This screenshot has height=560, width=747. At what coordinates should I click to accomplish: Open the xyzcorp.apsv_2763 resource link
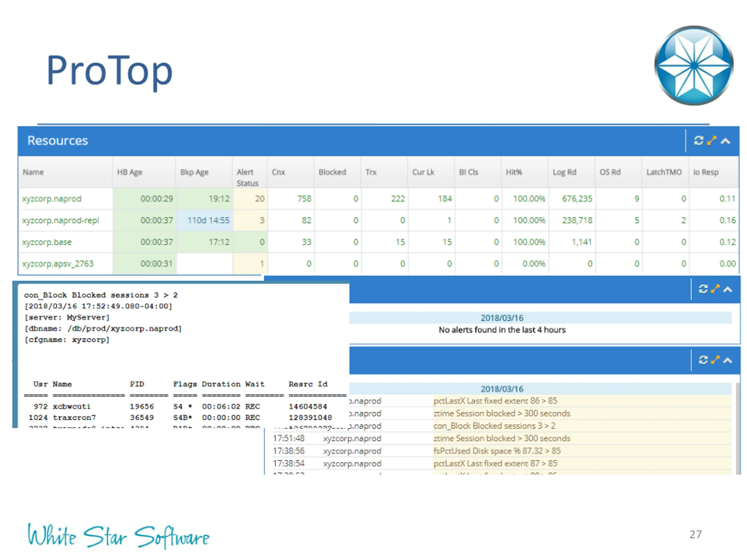click(58, 264)
